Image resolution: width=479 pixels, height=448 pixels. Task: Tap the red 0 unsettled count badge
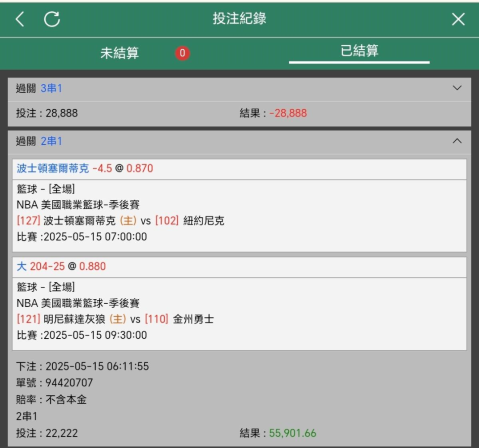click(x=182, y=53)
